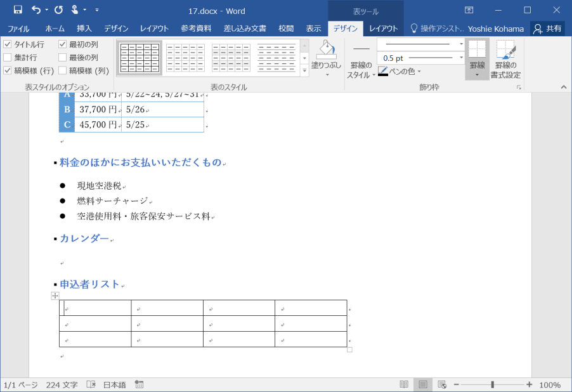Click the table resize handle square

click(x=349, y=350)
